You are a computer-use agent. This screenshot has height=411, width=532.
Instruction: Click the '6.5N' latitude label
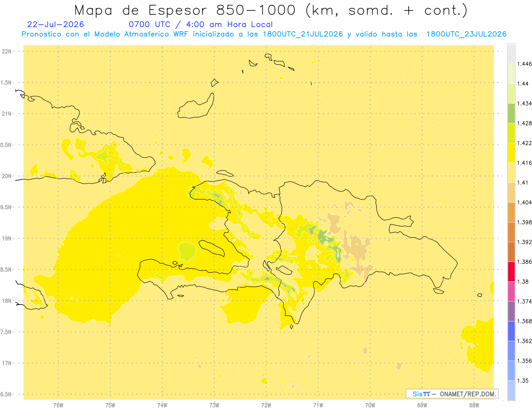pos(7,394)
